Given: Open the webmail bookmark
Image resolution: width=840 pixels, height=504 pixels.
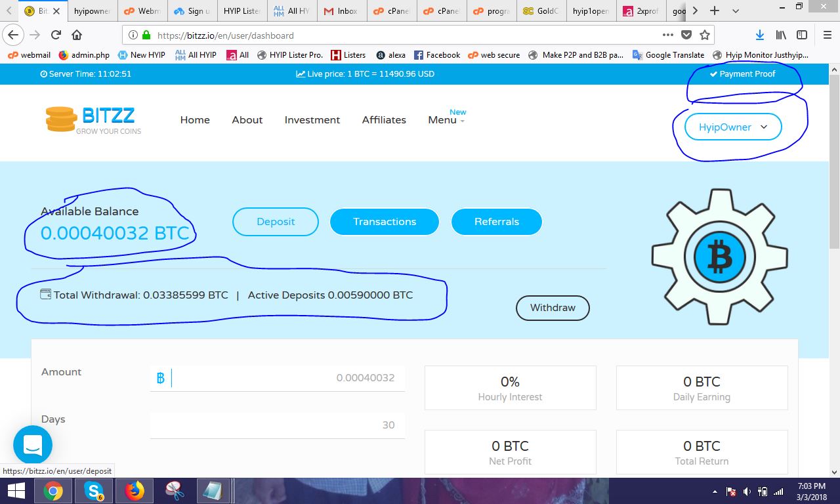Looking at the screenshot, I should pos(29,55).
